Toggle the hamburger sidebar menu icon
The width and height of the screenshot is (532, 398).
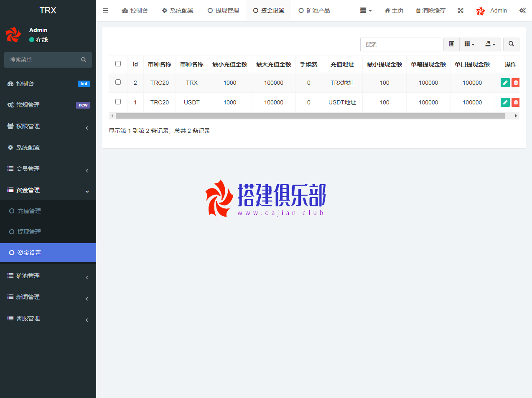click(105, 10)
